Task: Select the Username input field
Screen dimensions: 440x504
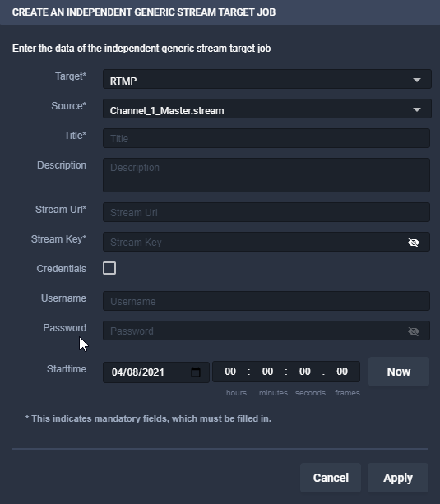Action: [x=266, y=301]
